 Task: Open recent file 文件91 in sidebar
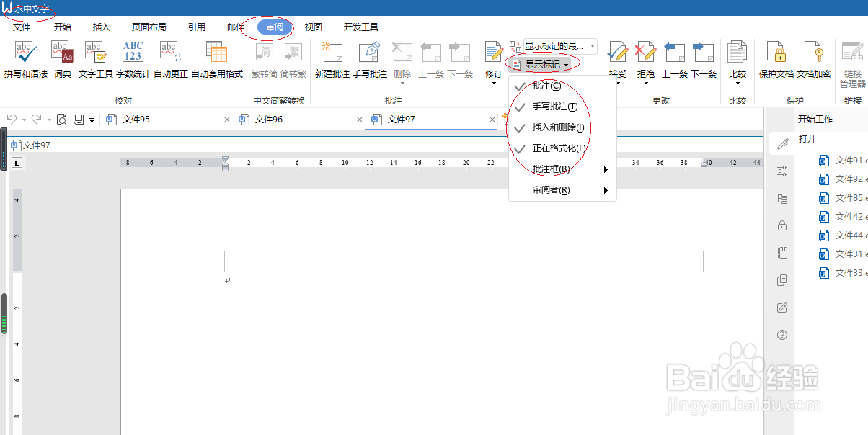click(x=843, y=160)
